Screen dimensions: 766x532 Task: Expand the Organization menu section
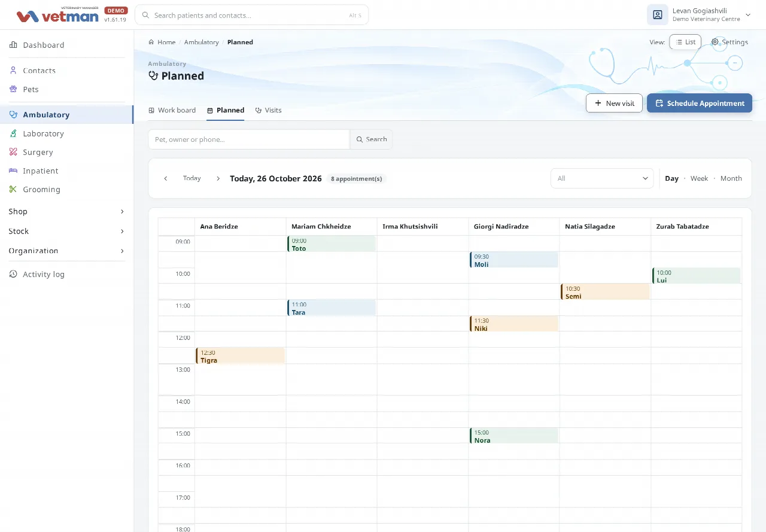coord(66,251)
